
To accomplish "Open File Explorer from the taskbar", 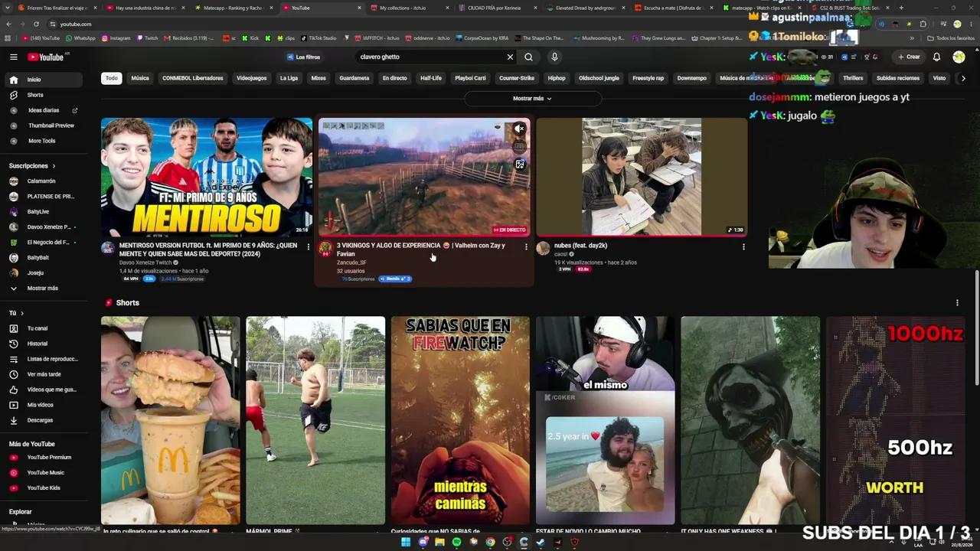I will point(439,543).
